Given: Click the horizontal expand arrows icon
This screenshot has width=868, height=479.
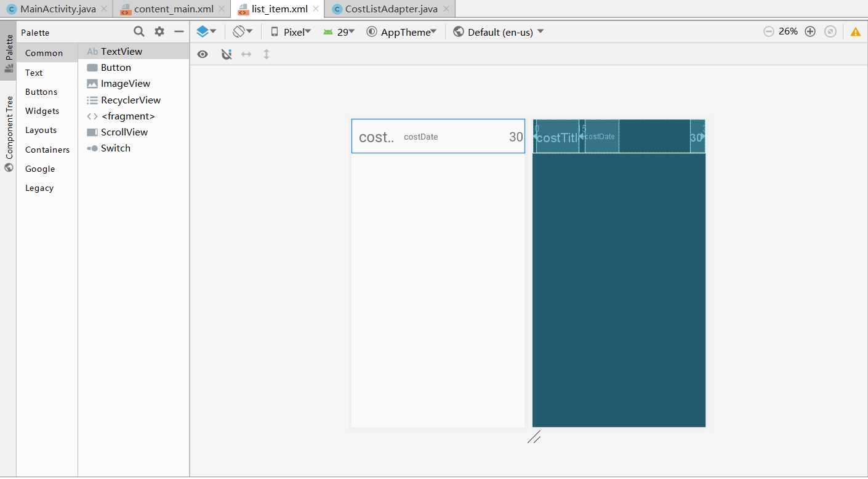Looking at the screenshot, I should coord(246,54).
